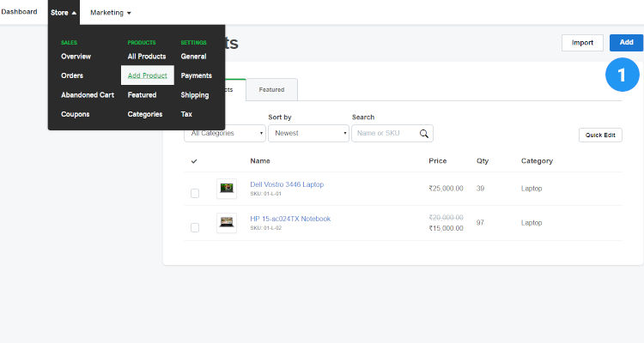Open Dell Vostro 3446 Laptop thumbnail
The image size is (644, 343).
click(x=227, y=189)
